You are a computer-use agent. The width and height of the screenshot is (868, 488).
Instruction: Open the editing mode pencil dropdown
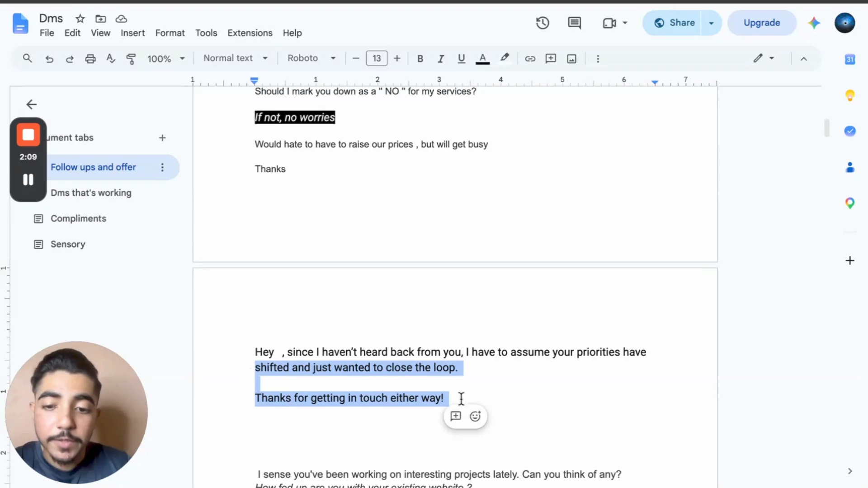tap(764, 58)
